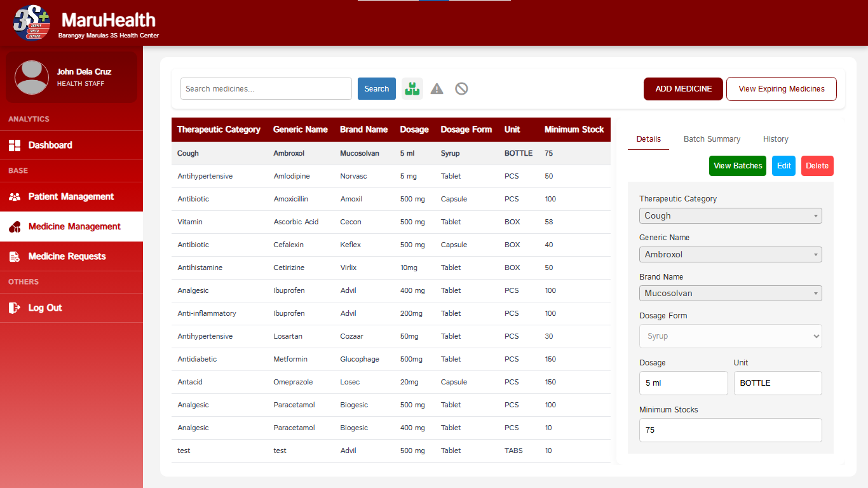This screenshot has height=488, width=868.
Task: Expand the Brand Name dropdown
Action: 730,293
